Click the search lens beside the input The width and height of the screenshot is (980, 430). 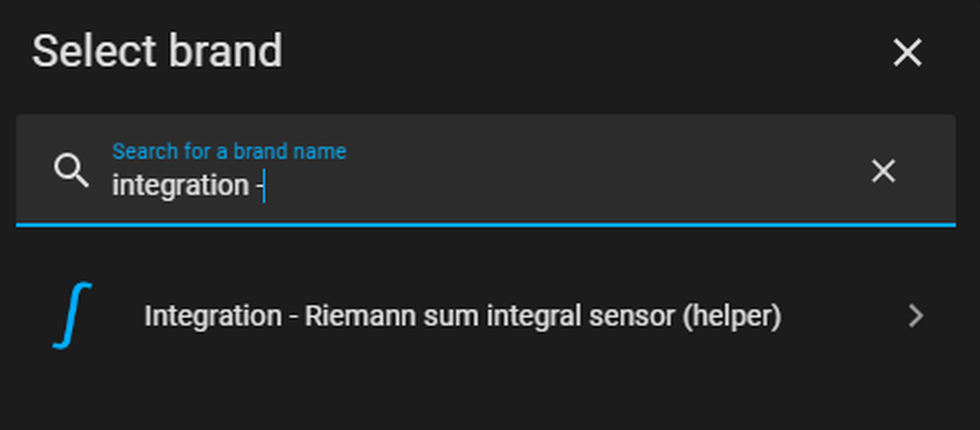(x=70, y=171)
